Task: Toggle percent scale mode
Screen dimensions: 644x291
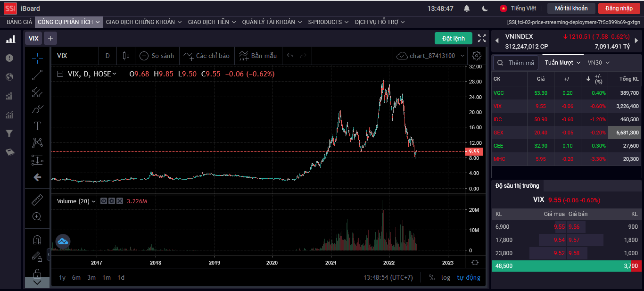Action: [432, 277]
